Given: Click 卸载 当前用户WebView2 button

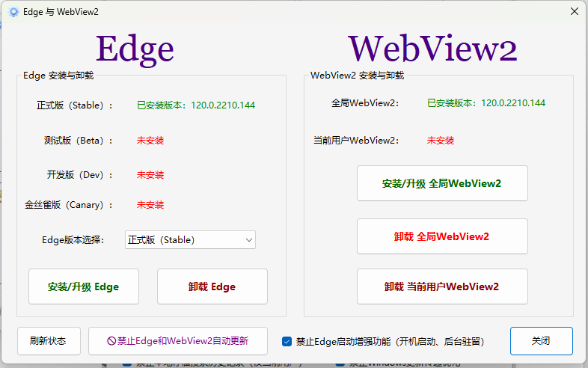Looking at the screenshot, I should click(x=442, y=286).
